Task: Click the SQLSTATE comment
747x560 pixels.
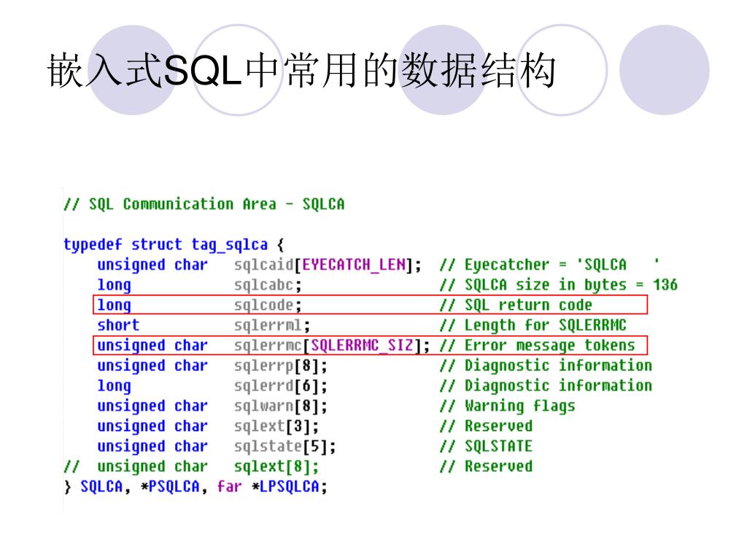Action: tap(486, 446)
